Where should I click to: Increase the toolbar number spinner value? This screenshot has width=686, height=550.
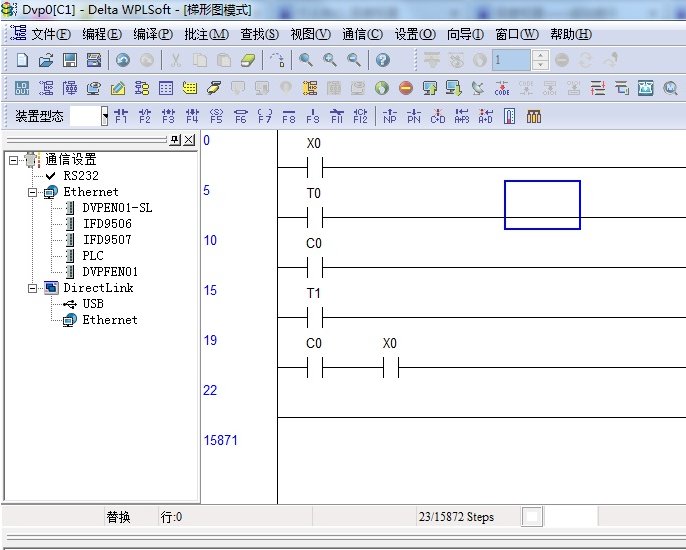(x=541, y=56)
